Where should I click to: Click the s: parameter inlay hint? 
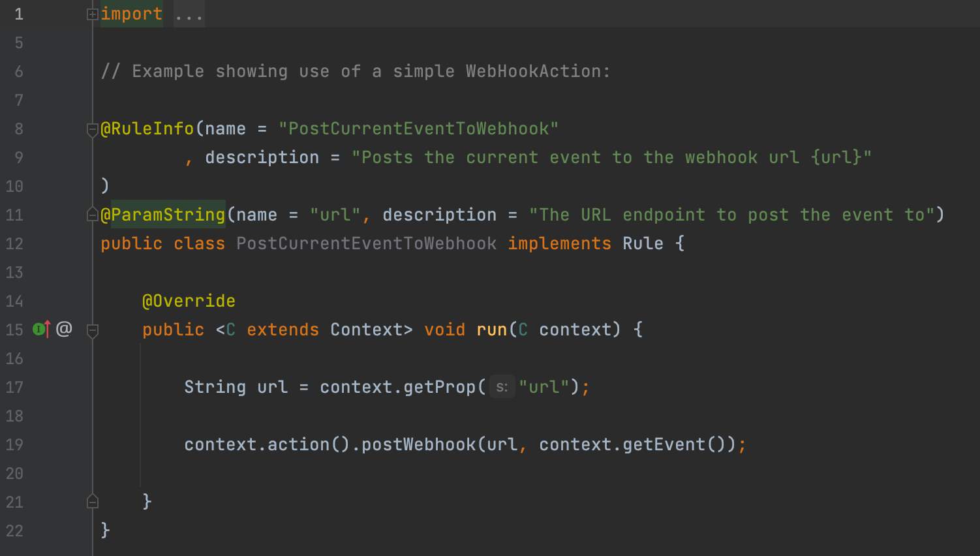pos(501,387)
